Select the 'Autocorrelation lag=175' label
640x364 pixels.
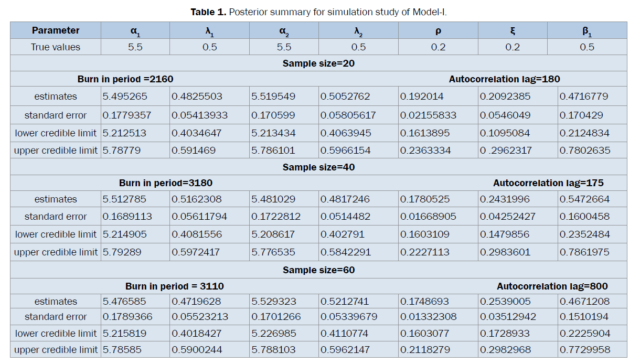tap(548, 183)
